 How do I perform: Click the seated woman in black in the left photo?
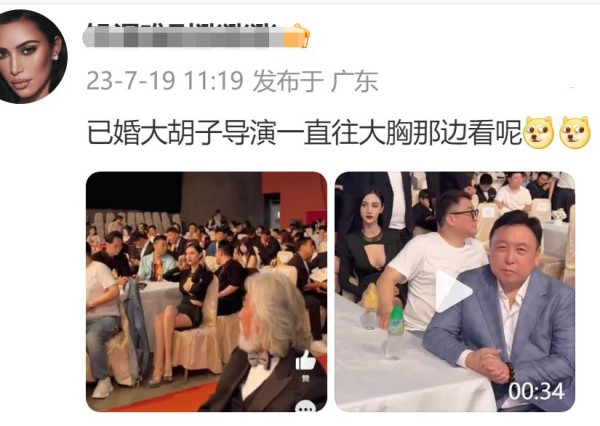point(183,311)
